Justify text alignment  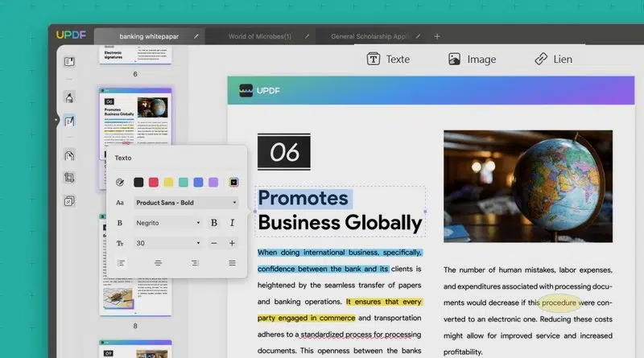pyautogui.click(x=232, y=263)
